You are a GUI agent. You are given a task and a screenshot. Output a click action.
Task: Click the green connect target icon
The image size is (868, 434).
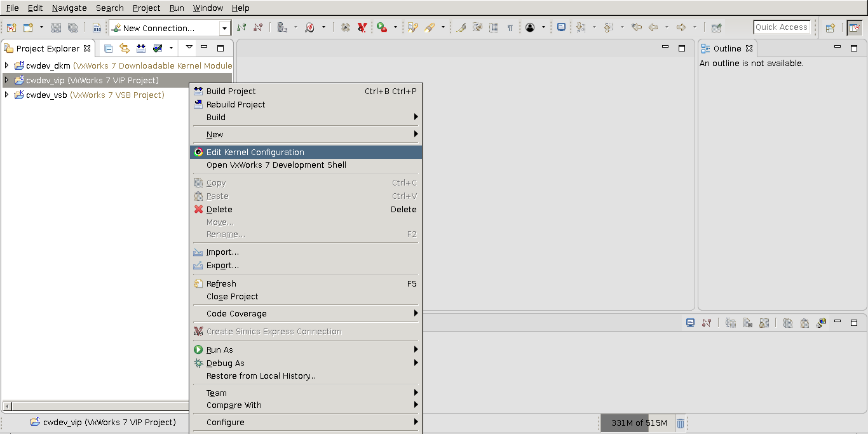pyautogui.click(x=241, y=27)
